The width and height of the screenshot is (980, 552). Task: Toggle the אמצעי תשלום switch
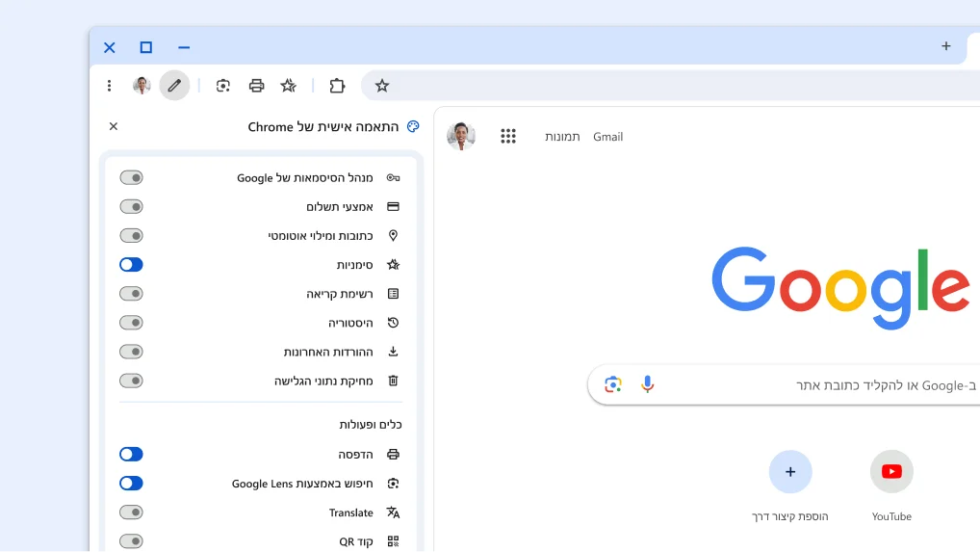point(131,207)
